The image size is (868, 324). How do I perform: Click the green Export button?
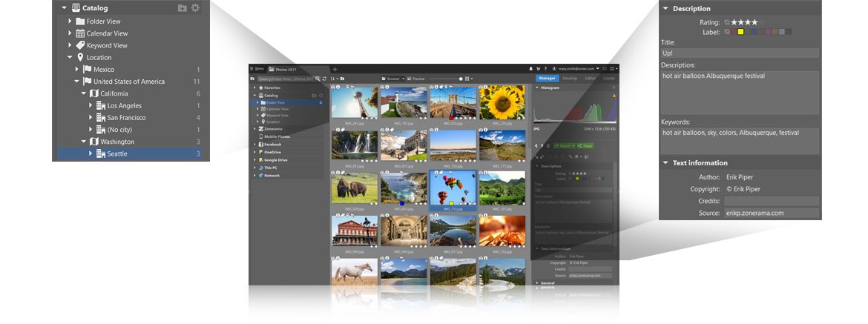pyautogui.click(x=564, y=145)
